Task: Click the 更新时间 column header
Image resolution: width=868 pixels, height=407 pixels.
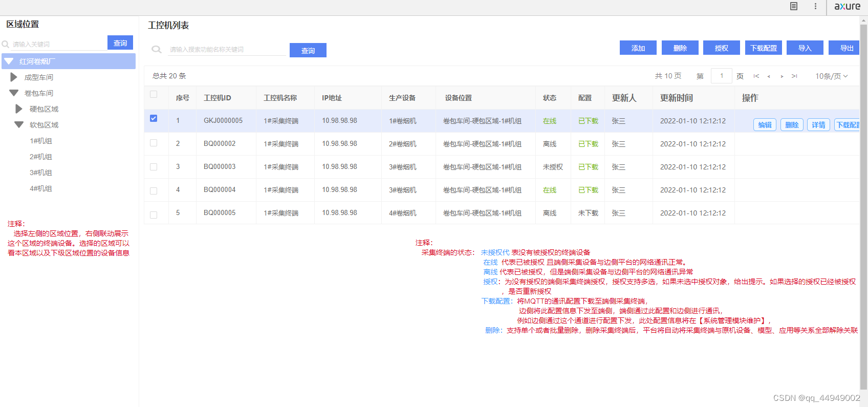Action: point(677,98)
